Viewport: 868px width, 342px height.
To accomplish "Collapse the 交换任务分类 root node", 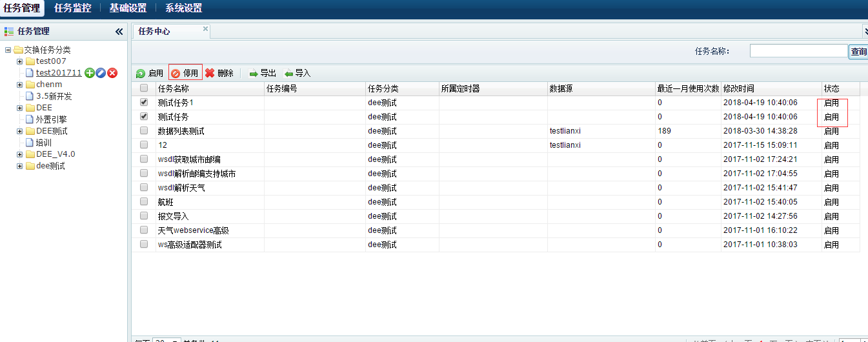I will click(8, 50).
